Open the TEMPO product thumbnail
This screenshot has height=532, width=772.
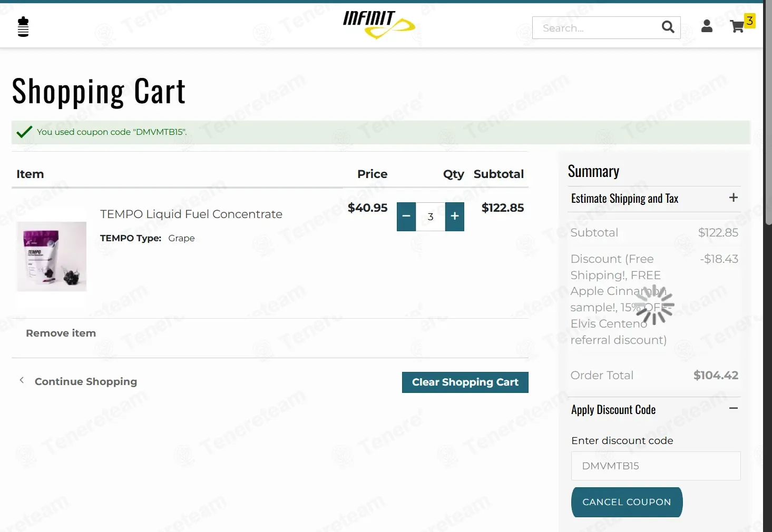[52, 257]
